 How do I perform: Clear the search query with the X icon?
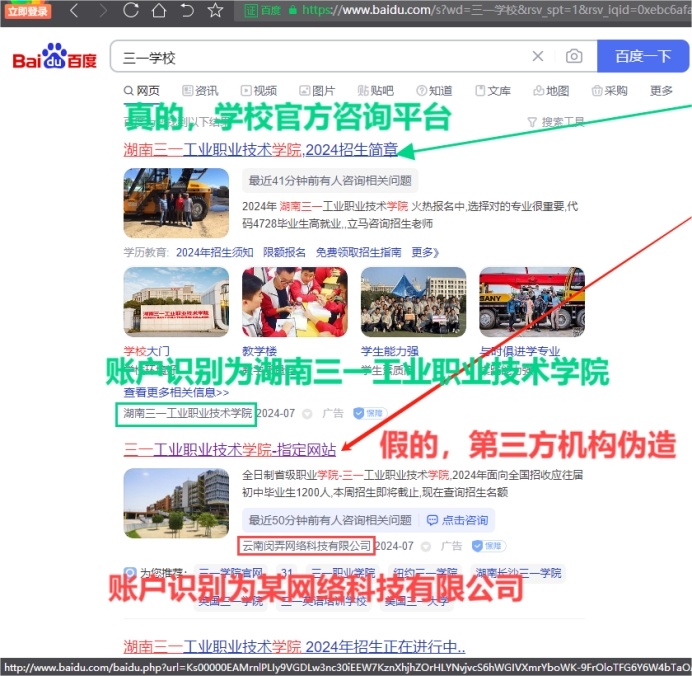pyautogui.click(x=538, y=56)
